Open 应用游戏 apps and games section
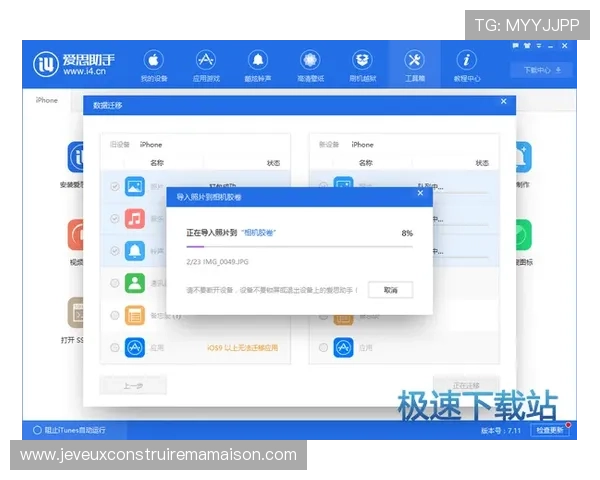This screenshot has height=480, width=600. [206, 65]
